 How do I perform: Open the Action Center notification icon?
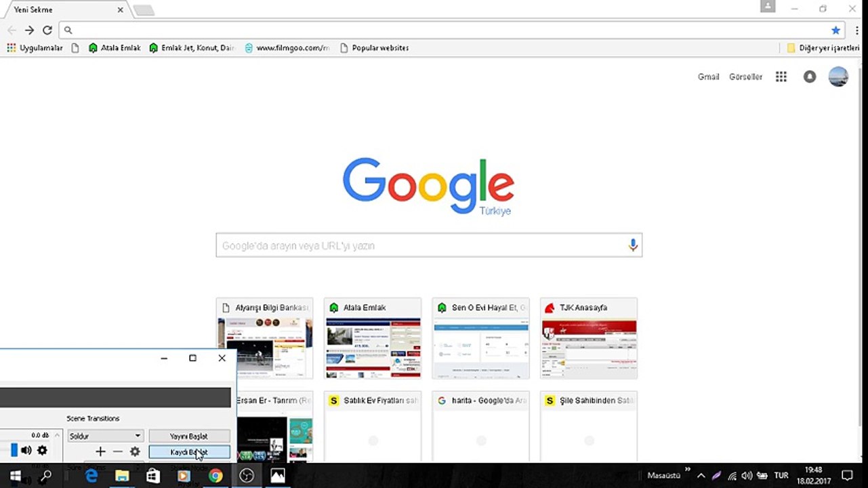coord(846,476)
